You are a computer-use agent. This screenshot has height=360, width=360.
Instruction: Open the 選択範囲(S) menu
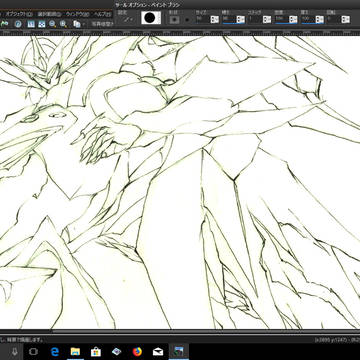(49, 14)
